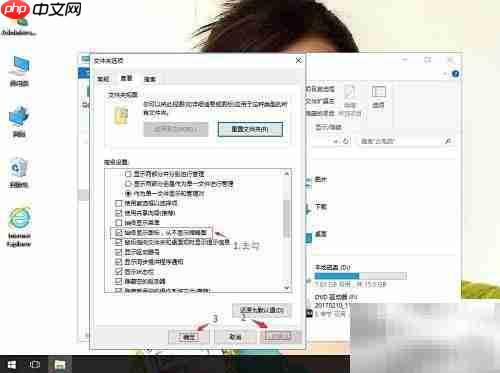500x373 pixels.
Task: Click the File Explorer taskbar icon
Action: click(60, 364)
